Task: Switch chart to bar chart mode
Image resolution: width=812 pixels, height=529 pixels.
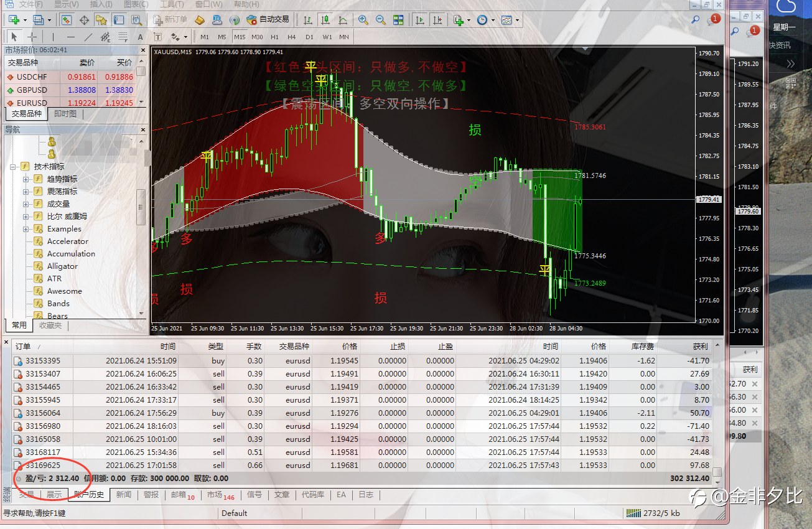Action: [307, 20]
